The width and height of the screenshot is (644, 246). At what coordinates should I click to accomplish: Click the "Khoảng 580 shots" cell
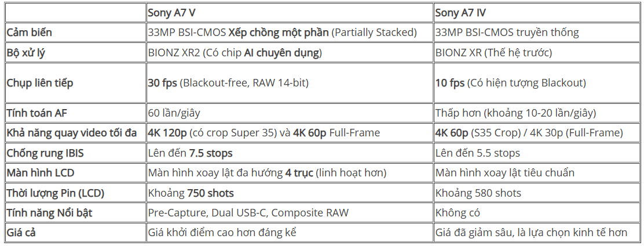[478, 193]
